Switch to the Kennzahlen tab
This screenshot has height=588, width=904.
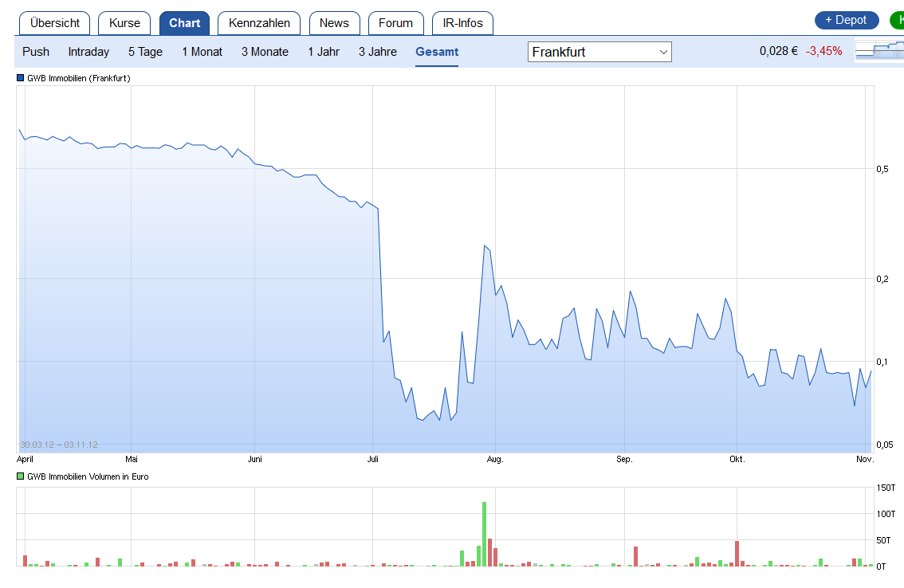[x=258, y=23]
